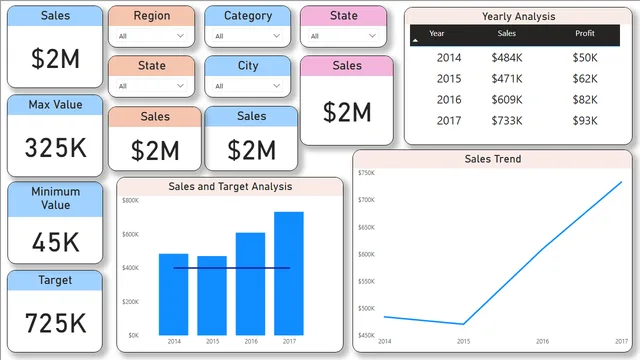Click the $2M value in orange Sales card
The height and width of the screenshot is (360, 640).
pyautogui.click(x=155, y=151)
